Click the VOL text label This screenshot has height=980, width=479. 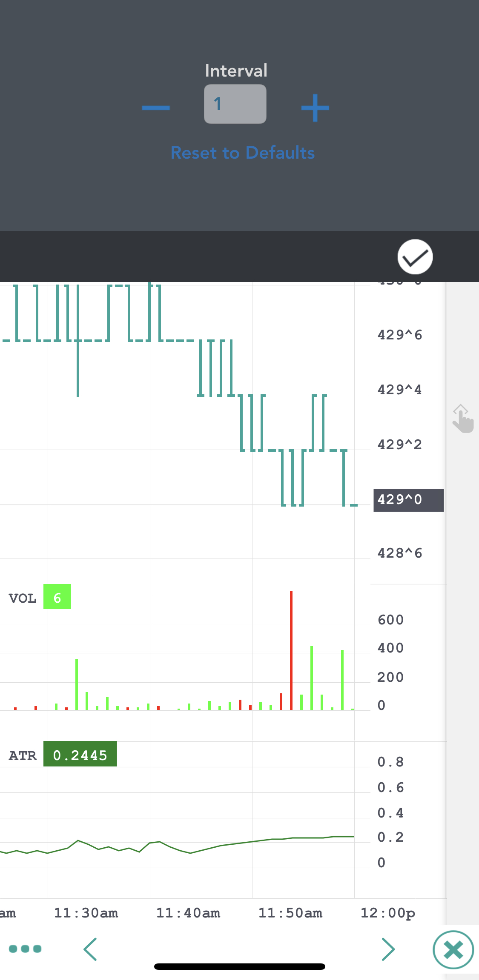[x=23, y=598]
